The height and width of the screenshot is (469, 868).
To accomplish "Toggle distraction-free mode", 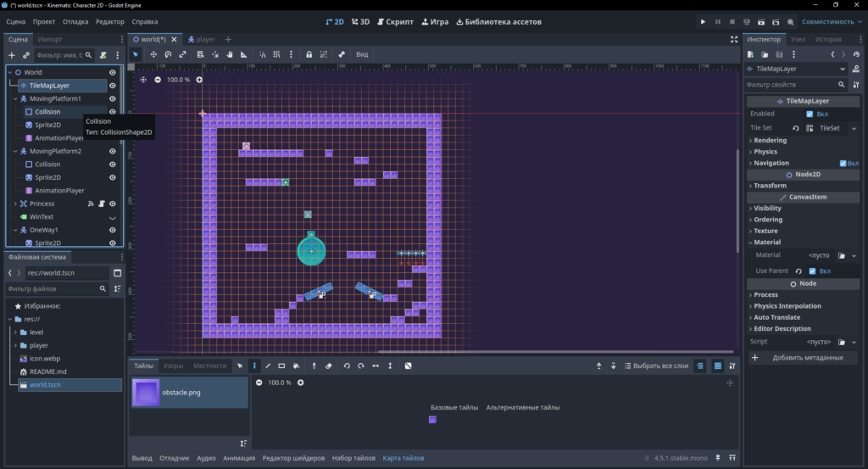I will 734,39.
